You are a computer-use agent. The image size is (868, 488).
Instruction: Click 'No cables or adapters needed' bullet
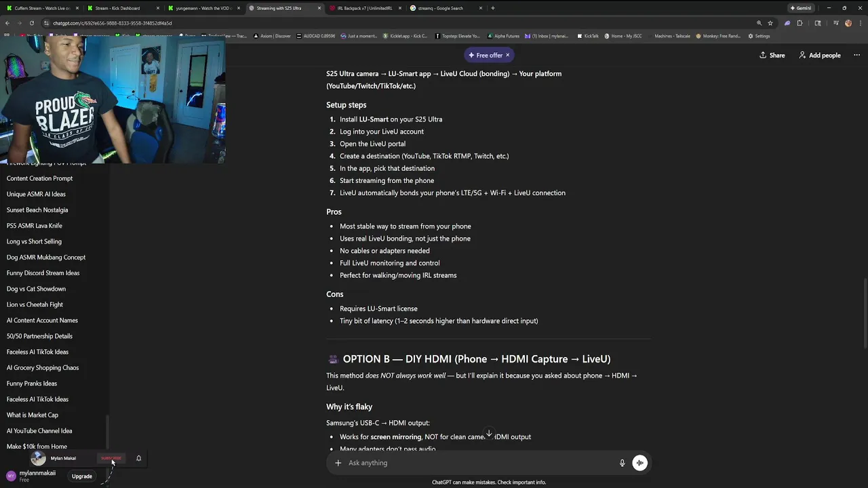coord(384,251)
